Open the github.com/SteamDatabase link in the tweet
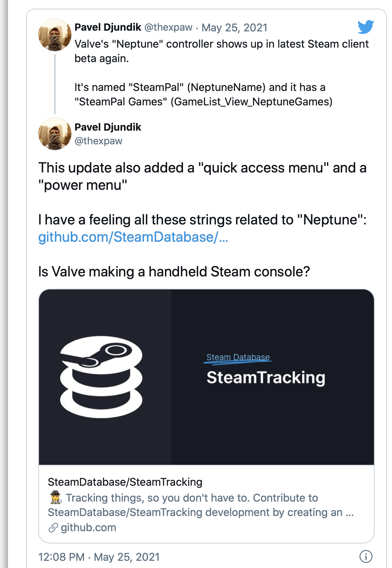The image size is (392, 568). tap(133, 237)
